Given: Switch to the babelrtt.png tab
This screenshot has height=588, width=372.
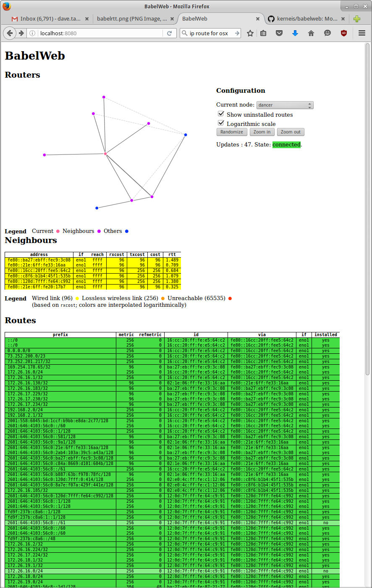Looking at the screenshot, I should point(134,19).
